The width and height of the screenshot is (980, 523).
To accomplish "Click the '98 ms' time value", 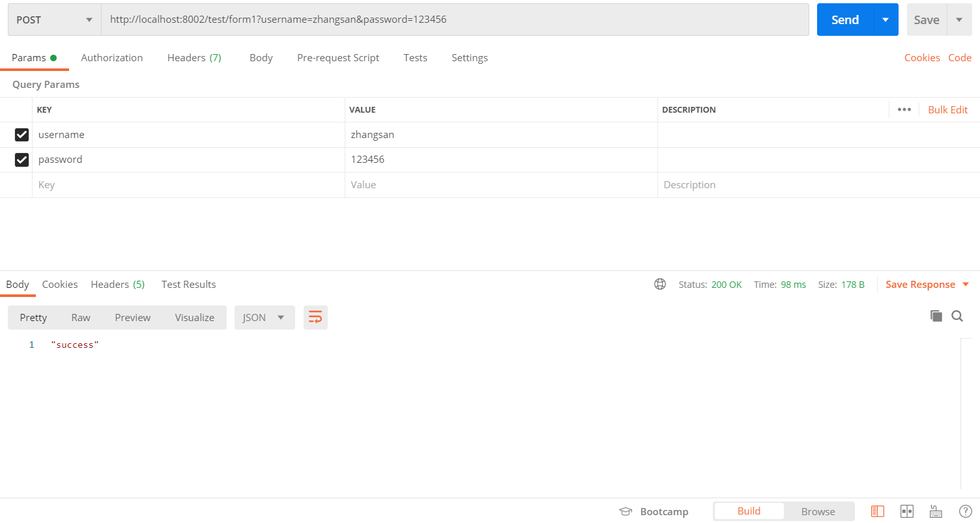I will coord(793,285).
